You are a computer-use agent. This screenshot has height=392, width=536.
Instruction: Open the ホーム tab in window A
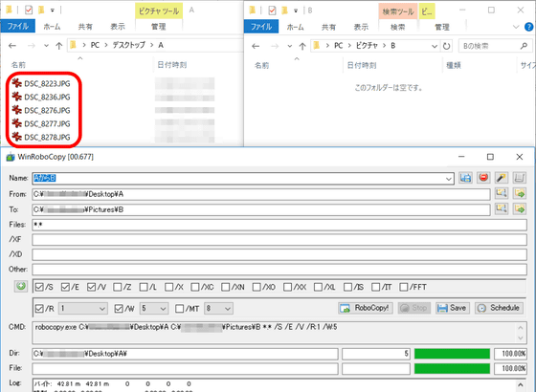[52, 27]
